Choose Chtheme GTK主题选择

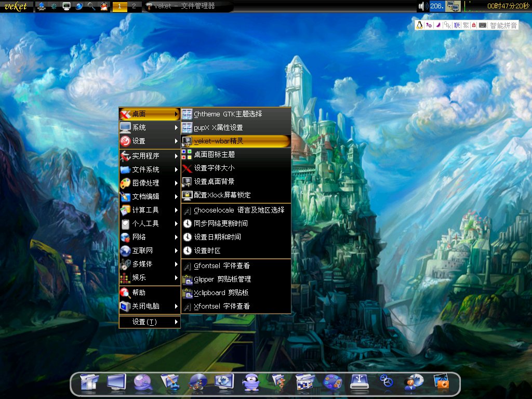point(236,114)
